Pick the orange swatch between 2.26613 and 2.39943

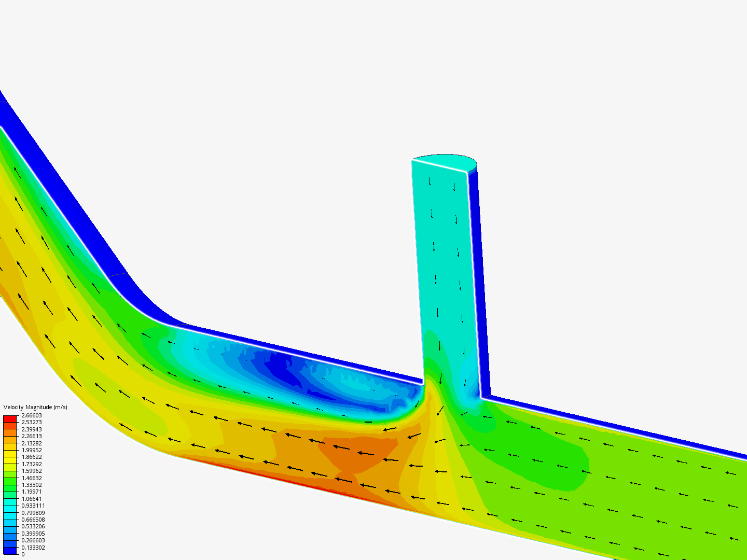[10, 433]
